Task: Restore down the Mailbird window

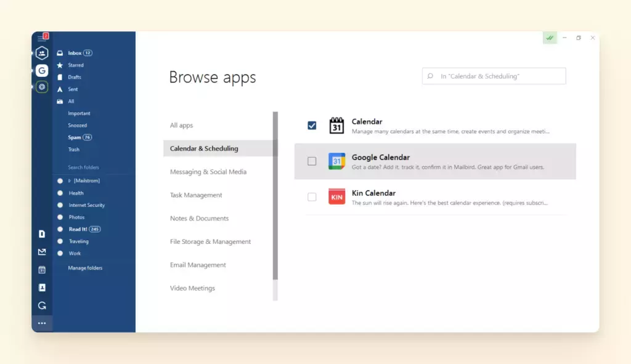Action: click(578, 38)
